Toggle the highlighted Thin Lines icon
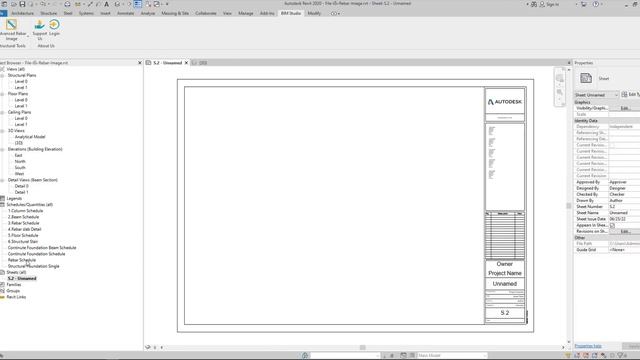This screenshot has width=640, height=360. coord(138,4)
